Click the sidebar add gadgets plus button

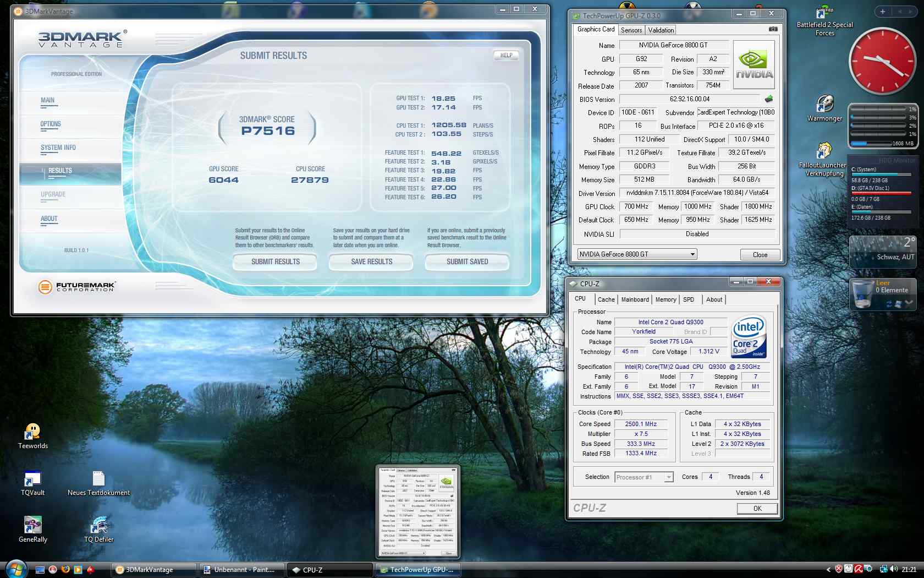click(882, 12)
